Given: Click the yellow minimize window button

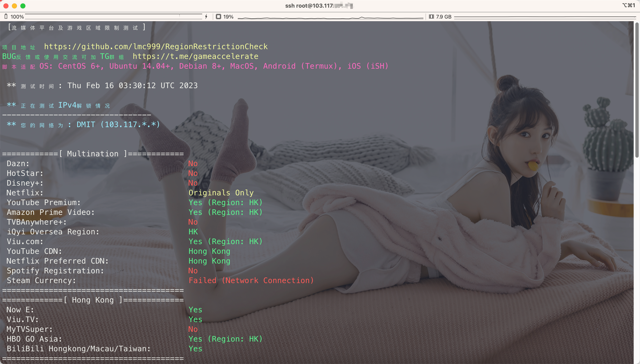Looking at the screenshot, I should pos(14,6).
